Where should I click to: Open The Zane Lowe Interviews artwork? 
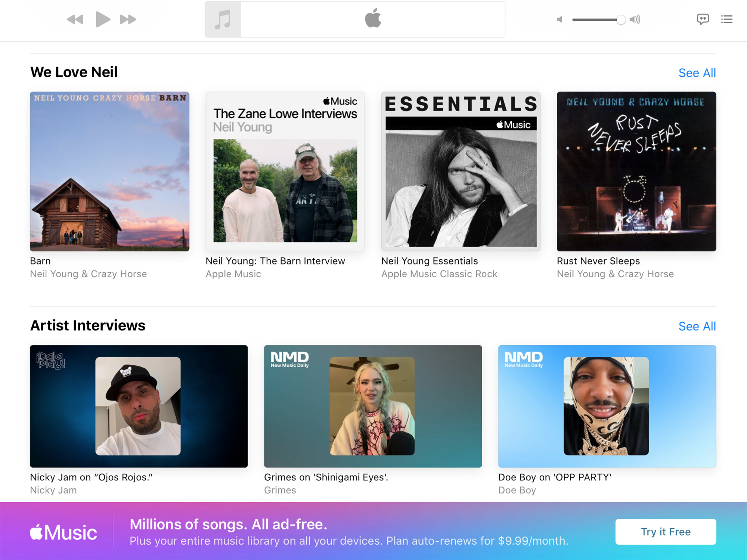coord(285,171)
